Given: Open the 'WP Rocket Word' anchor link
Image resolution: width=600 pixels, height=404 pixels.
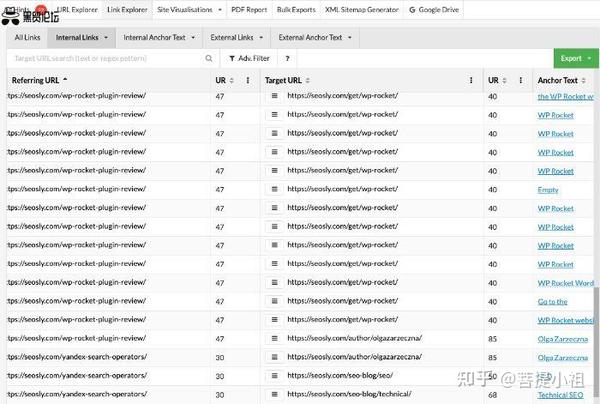Looking at the screenshot, I should point(566,283).
